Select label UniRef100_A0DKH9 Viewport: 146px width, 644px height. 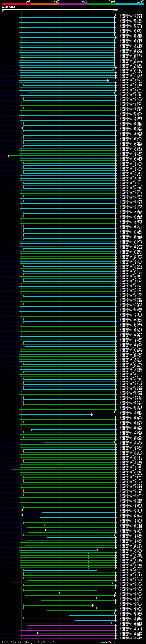[131, 560]
